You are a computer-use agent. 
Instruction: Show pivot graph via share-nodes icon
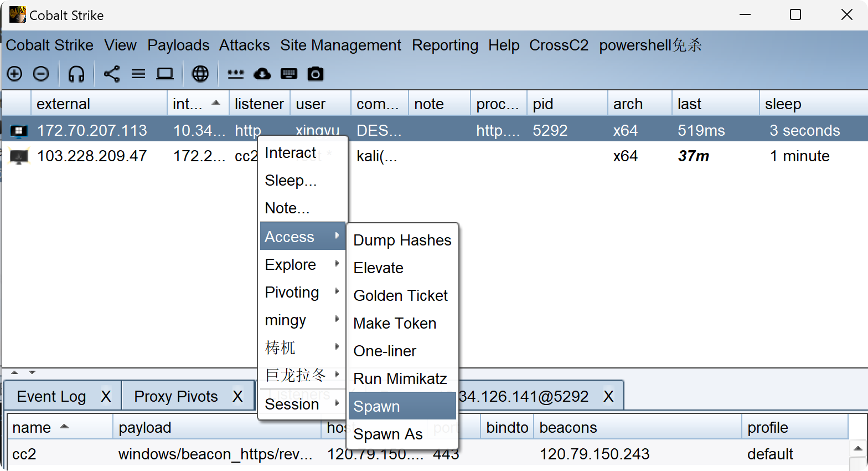pos(112,74)
